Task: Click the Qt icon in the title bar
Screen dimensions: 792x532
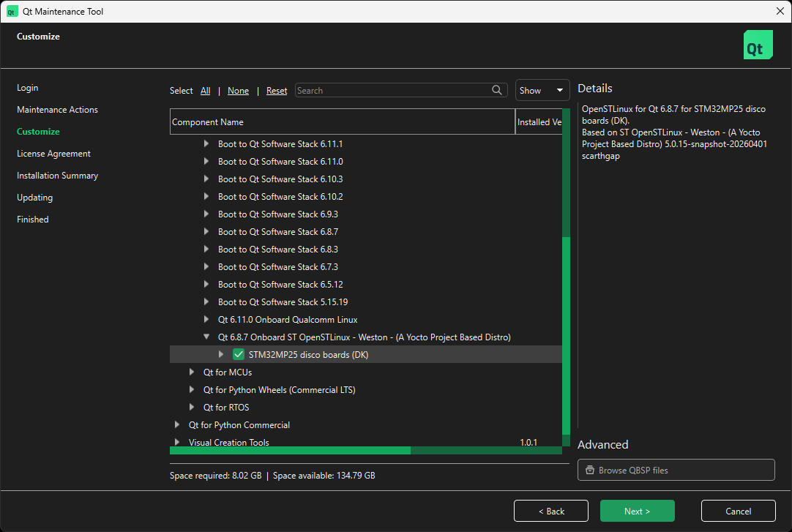Action: coord(12,11)
